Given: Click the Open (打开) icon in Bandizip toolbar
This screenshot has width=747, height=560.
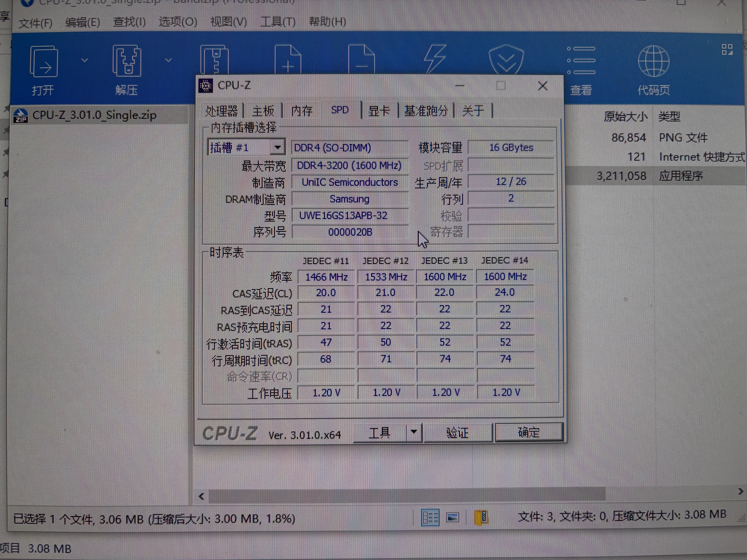Looking at the screenshot, I should [44, 62].
